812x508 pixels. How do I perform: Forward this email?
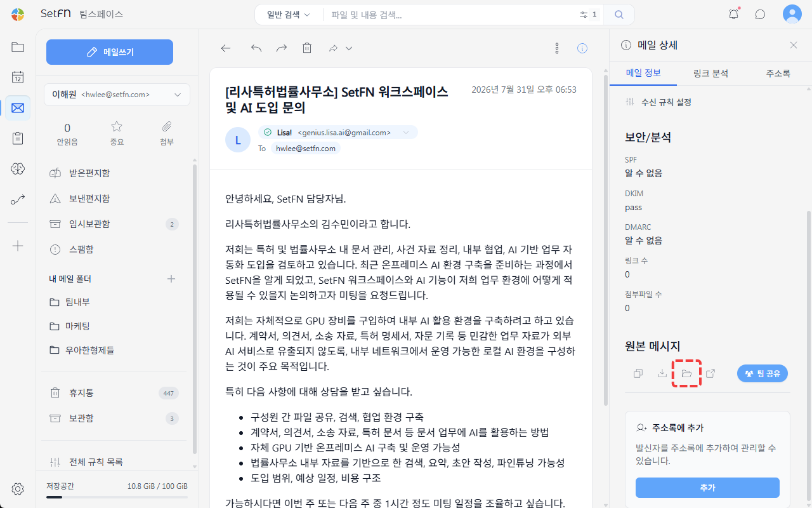tap(282, 48)
